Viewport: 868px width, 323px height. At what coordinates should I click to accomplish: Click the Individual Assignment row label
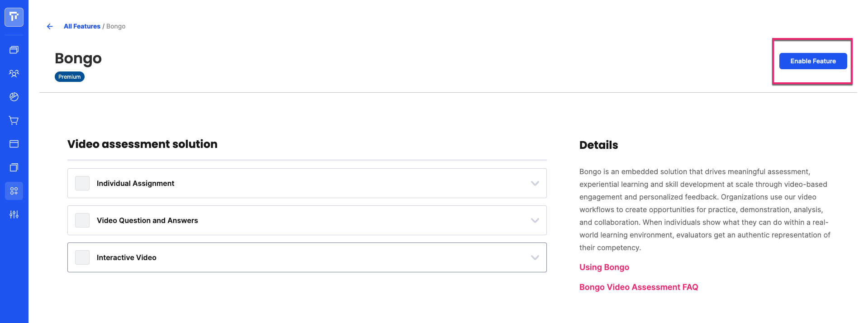[x=135, y=183]
